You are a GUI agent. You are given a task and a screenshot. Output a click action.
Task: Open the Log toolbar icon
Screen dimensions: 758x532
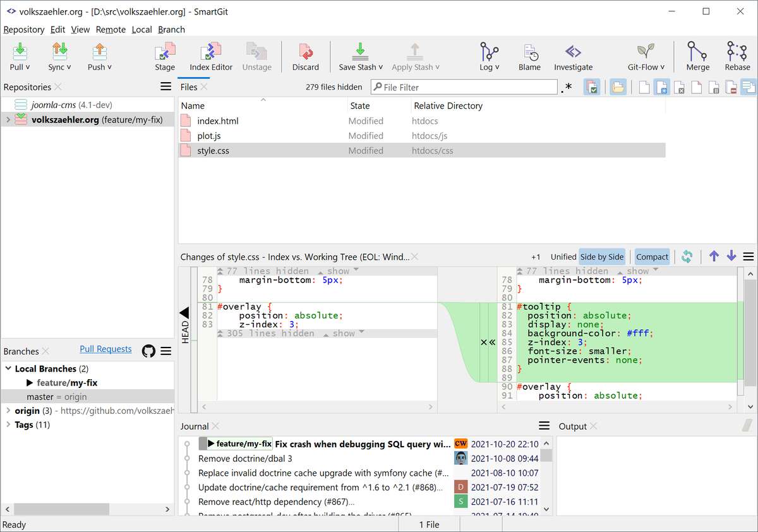click(x=490, y=51)
